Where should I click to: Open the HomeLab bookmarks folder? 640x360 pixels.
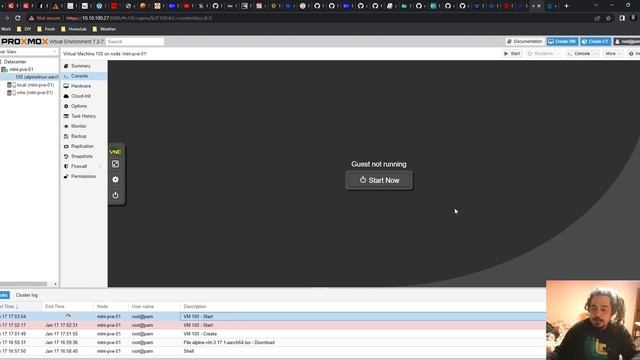click(74, 29)
